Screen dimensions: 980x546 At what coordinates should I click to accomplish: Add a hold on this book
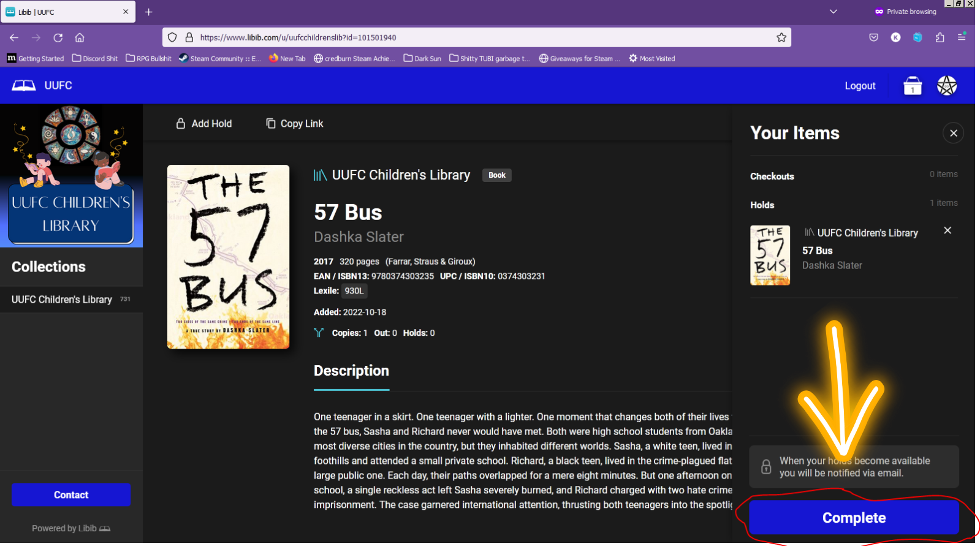point(204,124)
